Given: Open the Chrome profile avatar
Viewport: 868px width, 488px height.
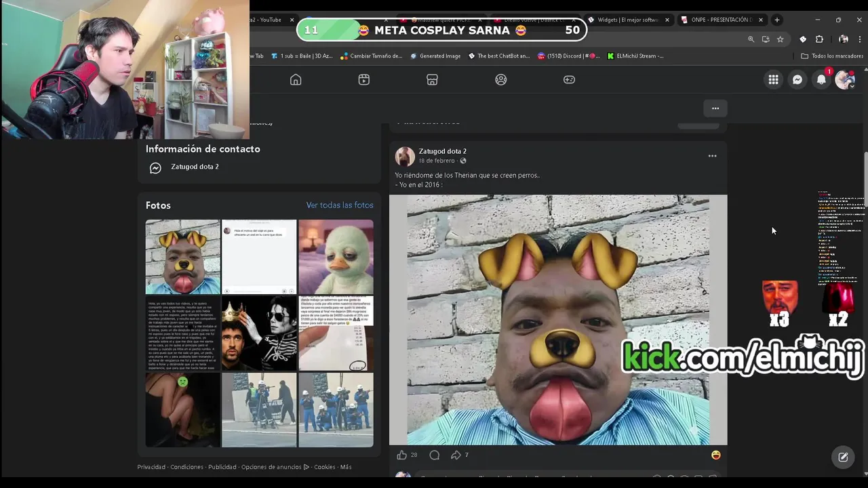Looking at the screenshot, I should 844,39.
